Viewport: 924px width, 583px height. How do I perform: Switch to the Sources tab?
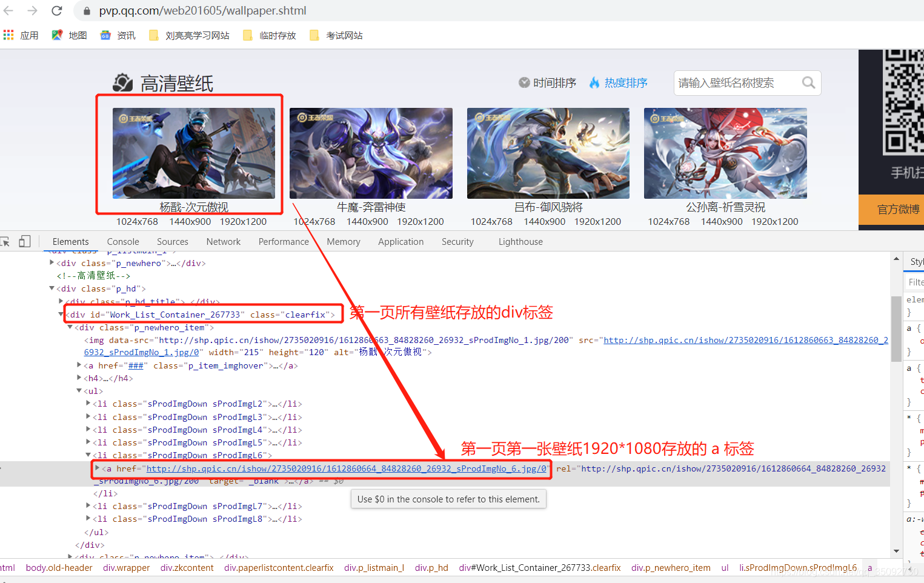pyautogui.click(x=173, y=242)
